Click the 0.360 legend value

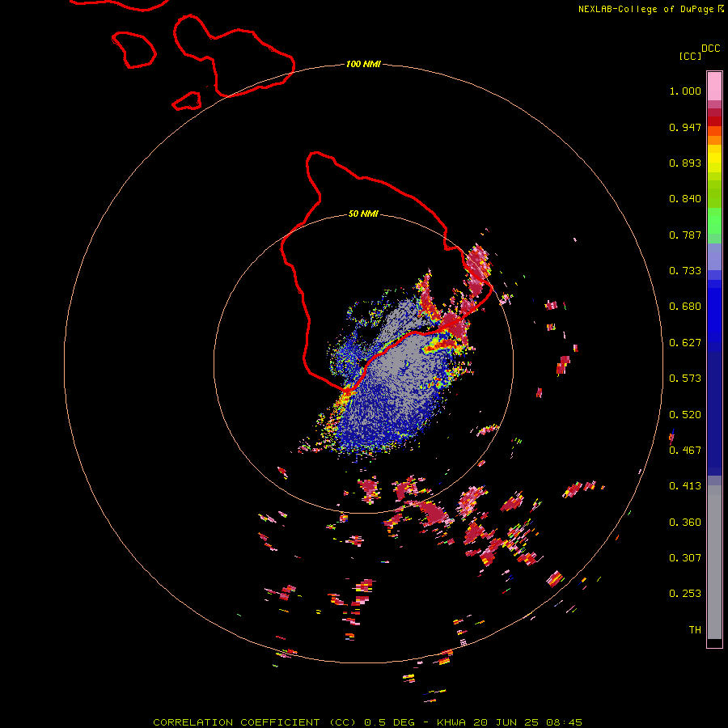tap(685, 523)
